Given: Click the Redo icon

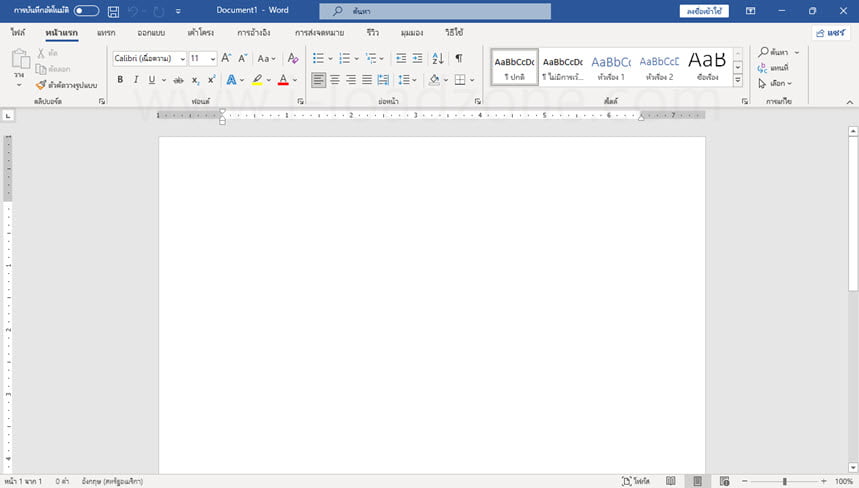Looking at the screenshot, I should (159, 11).
